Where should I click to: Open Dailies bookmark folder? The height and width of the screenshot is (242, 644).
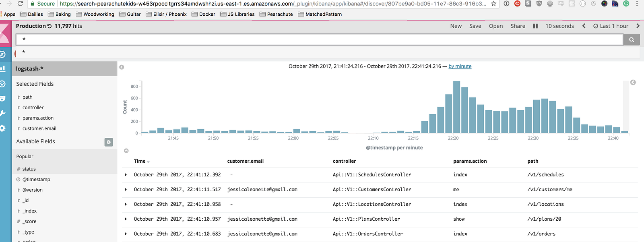(32, 14)
